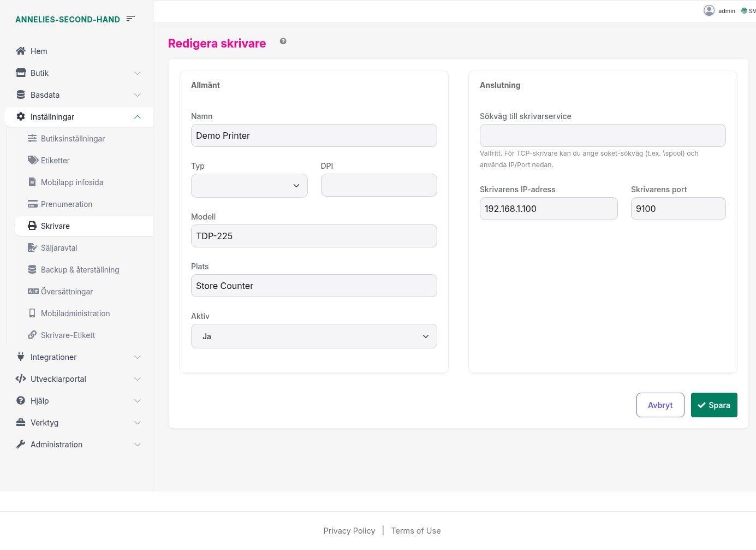Toggle the sidebar collapse hamburger icon
Image resolution: width=756 pixels, height=550 pixels.
click(130, 19)
